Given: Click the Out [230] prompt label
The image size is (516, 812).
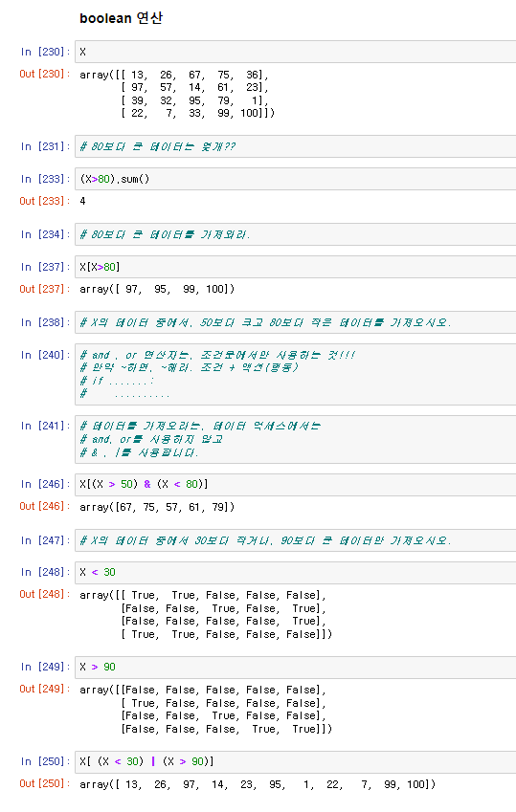Looking at the screenshot, I should tap(45, 74).
